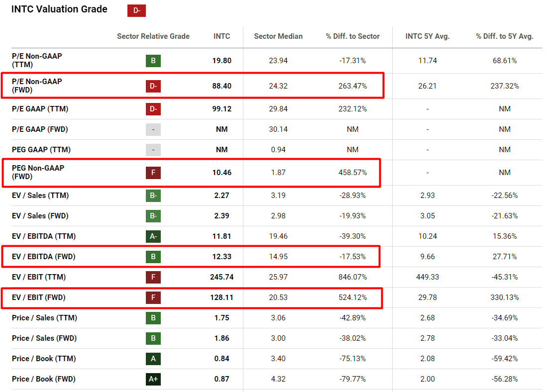
Task: Select the EV / Sales (TTM) row label
Action: tap(40, 196)
